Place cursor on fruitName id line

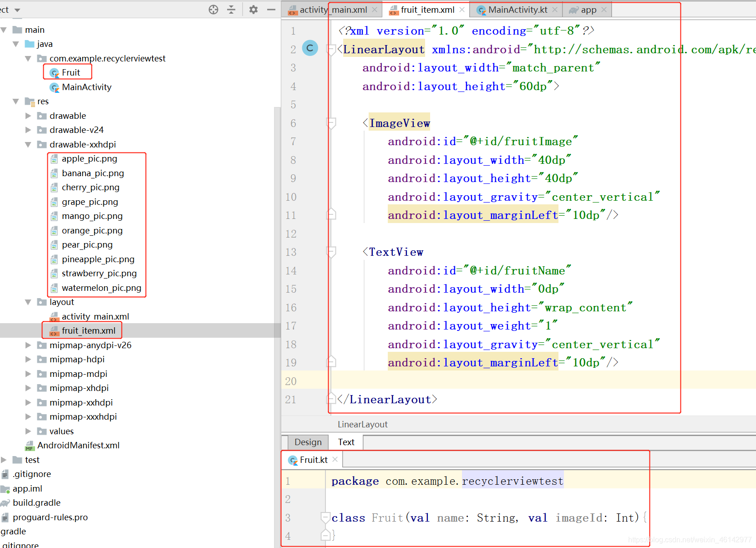479,270
